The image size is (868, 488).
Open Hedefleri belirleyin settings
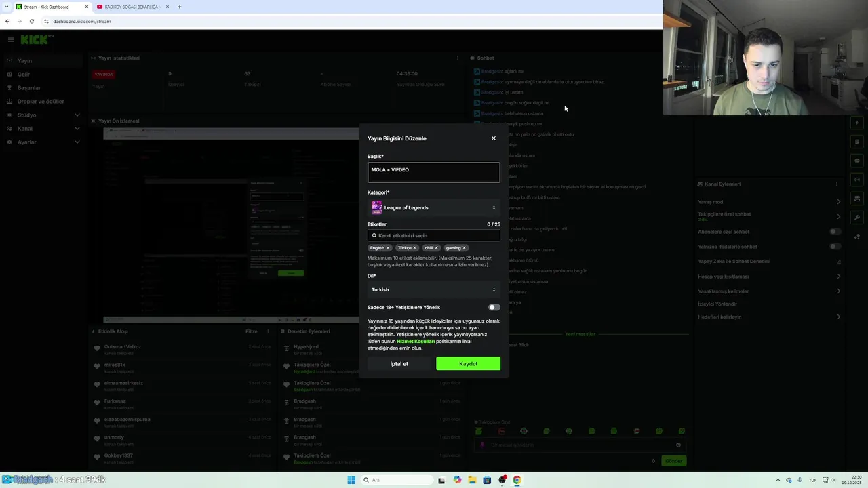point(769,317)
